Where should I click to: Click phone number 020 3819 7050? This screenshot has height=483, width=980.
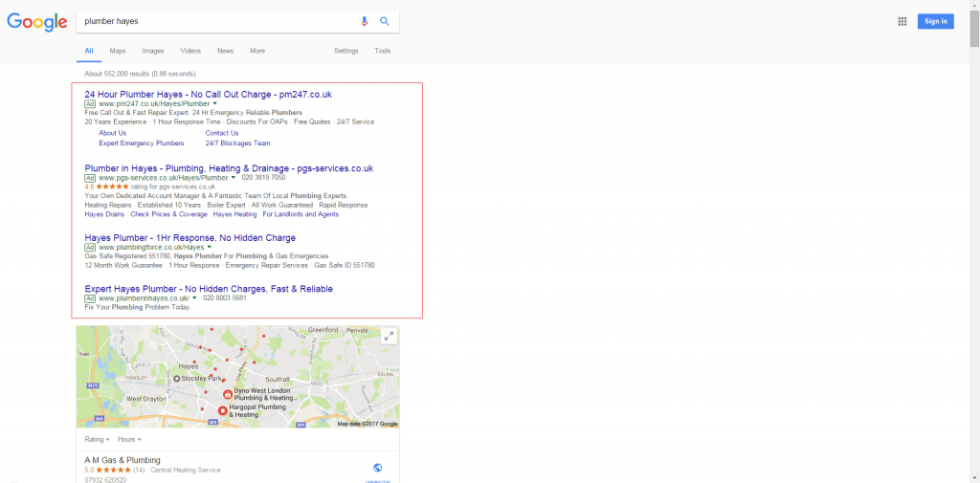point(264,178)
